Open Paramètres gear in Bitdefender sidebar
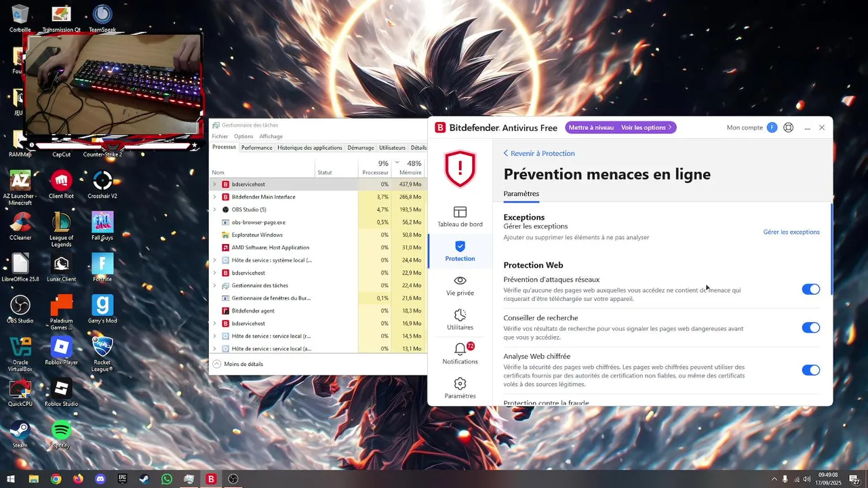This screenshot has height=488, width=868. [460, 388]
